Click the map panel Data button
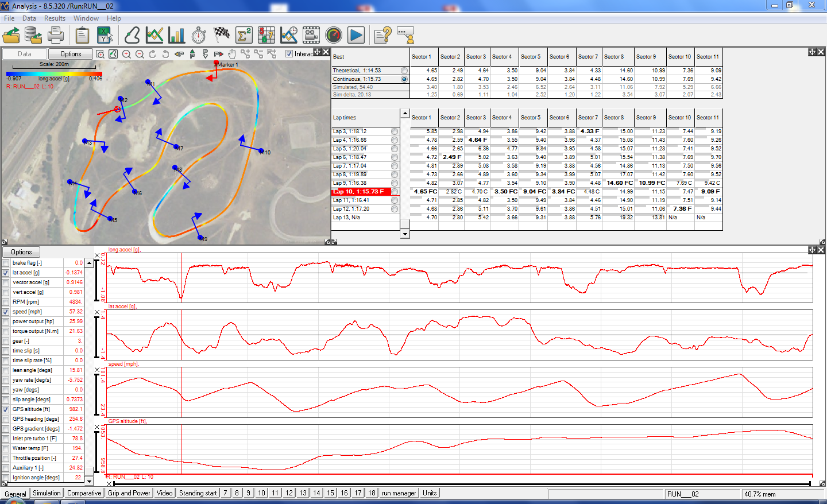This screenshot has height=504, width=827. [25, 54]
